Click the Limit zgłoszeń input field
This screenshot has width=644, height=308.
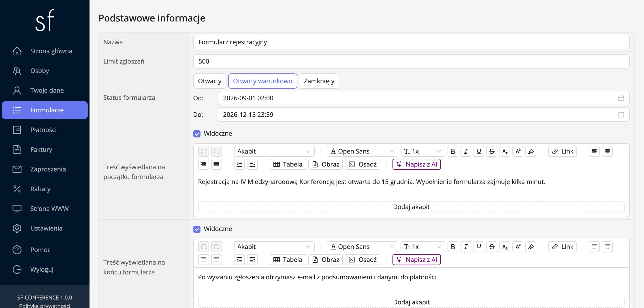click(411, 61)
